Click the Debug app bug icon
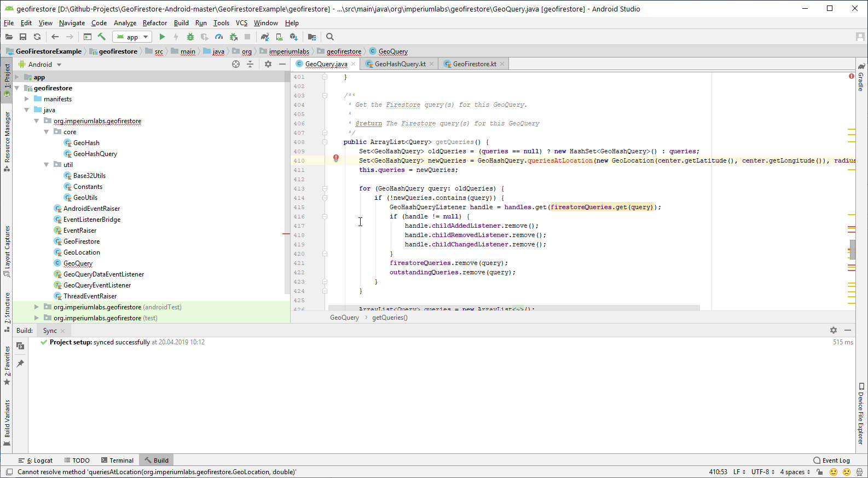The image size is (868, 478). tap(190, 37)
